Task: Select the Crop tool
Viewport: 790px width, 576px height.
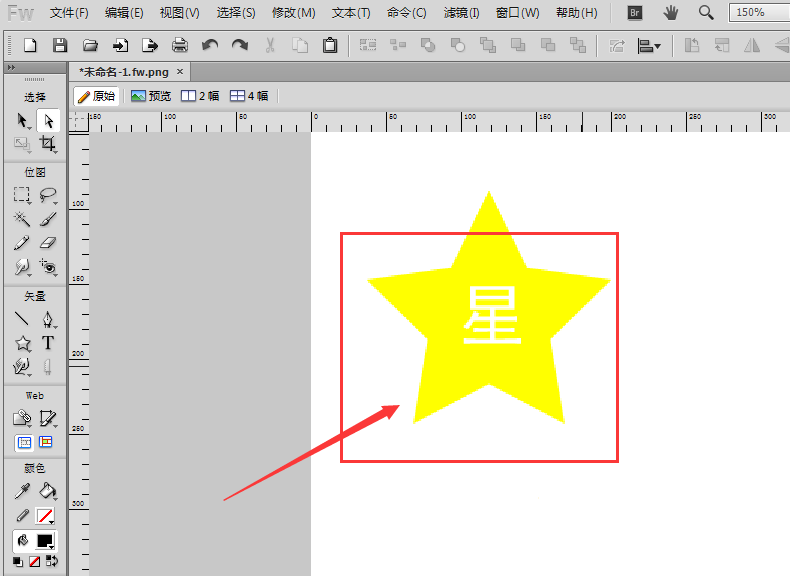Action: [47, 144]
